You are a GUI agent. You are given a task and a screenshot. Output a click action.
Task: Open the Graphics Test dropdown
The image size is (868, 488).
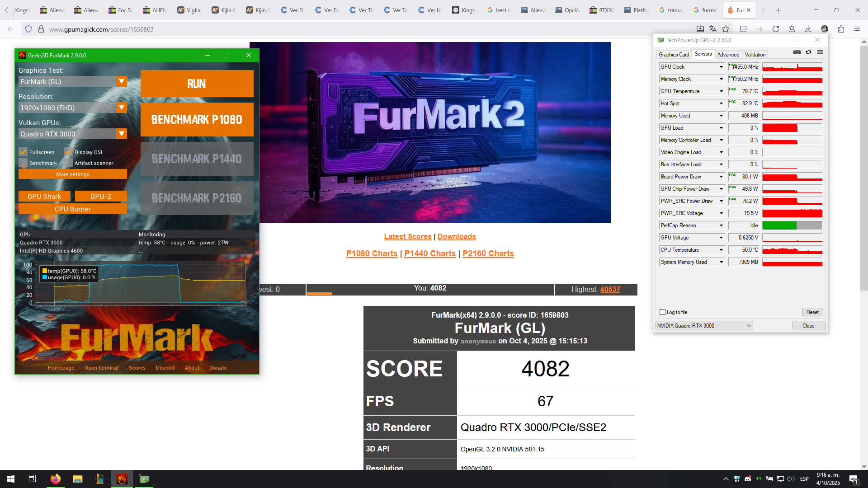122,81
